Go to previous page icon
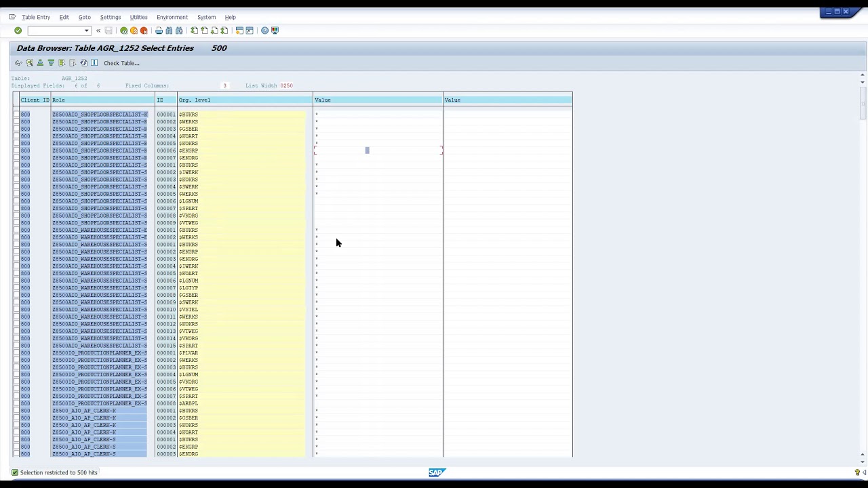 click(x=204, y=30)
